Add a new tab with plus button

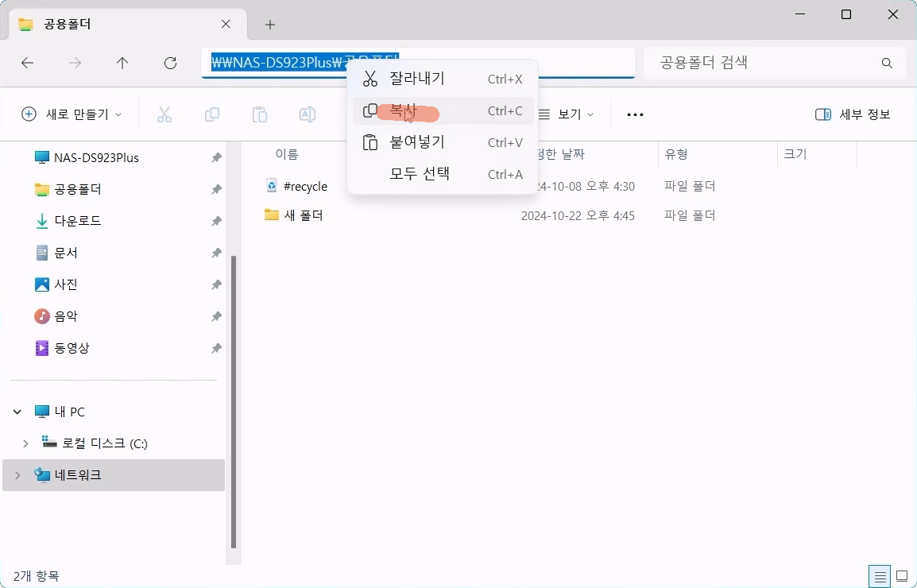(270, 25)
